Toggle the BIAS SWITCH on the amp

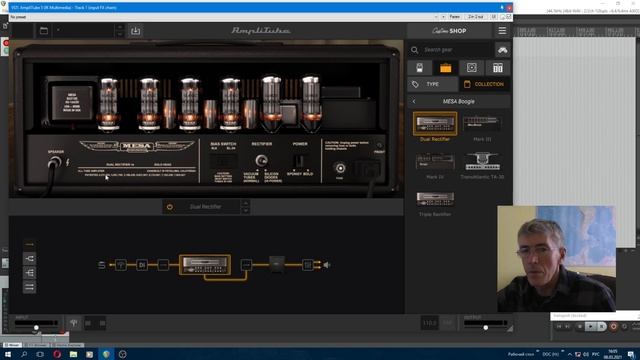coord(223,162)
